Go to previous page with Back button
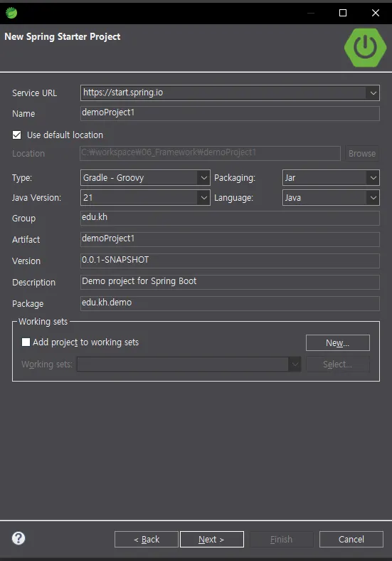The height and width of the screenshot is (561, 392). coord(147,539)
